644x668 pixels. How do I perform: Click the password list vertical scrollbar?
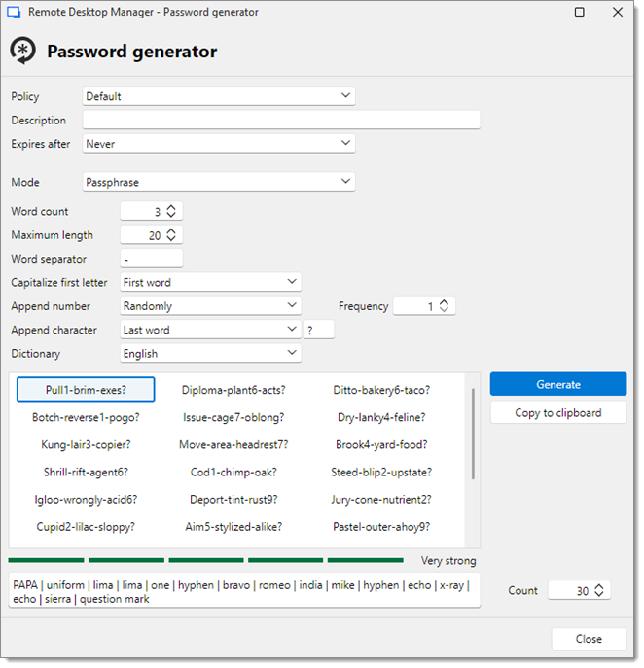[x=473, y=434]
